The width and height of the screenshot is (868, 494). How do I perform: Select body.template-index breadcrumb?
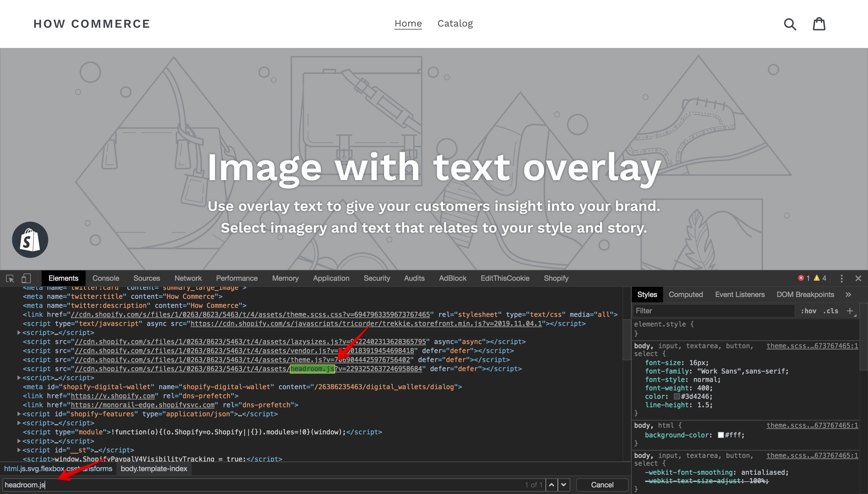click(x=154, y=469)
